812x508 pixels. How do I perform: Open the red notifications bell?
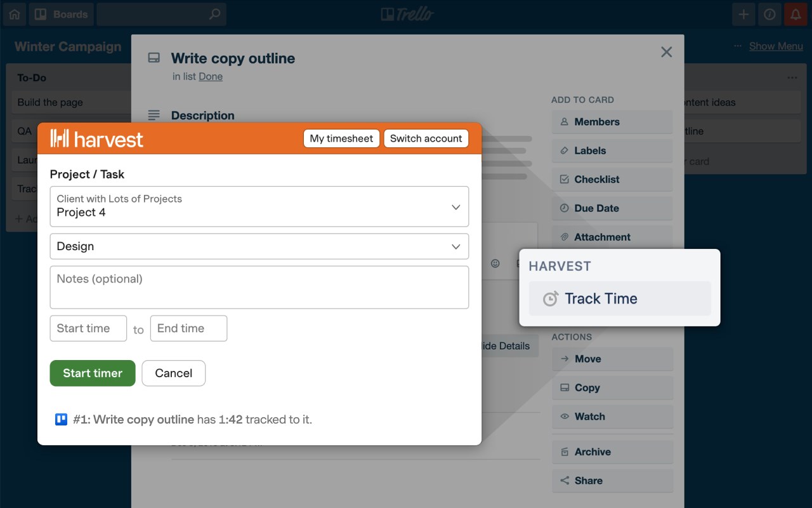click(796, 14)
